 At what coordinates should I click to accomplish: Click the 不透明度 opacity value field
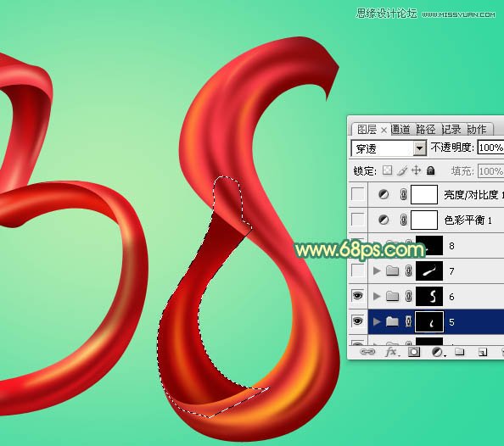490,148
